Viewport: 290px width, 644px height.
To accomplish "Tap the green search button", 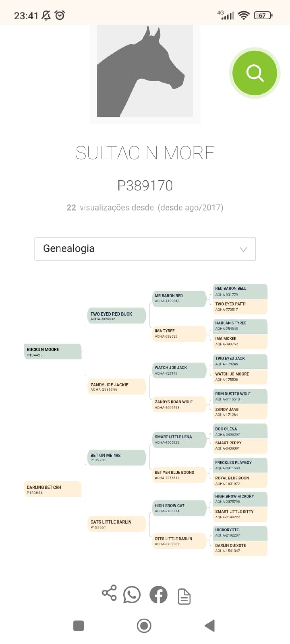I will [x=255, y=73].
